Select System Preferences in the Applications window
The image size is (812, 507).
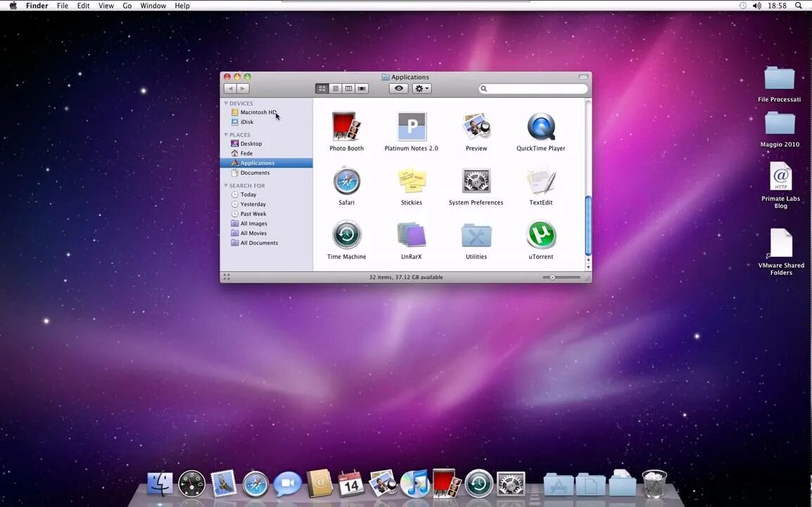tap(476, 181)
